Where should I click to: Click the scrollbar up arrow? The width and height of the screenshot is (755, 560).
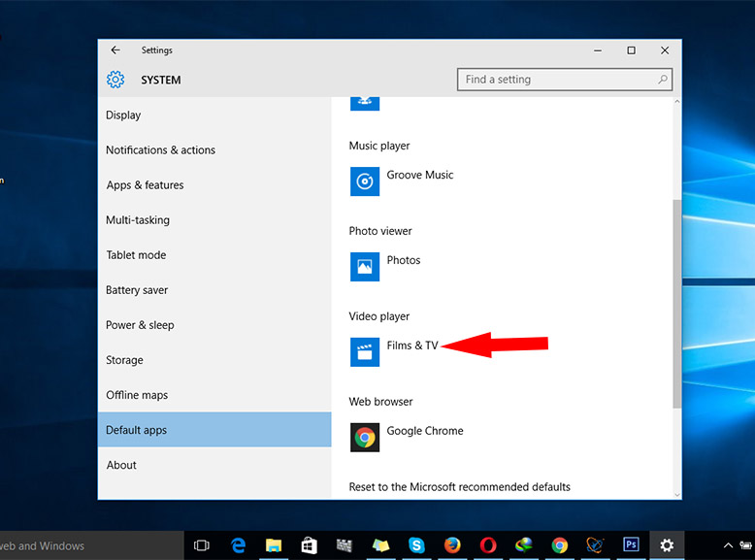tap(677, 102)
